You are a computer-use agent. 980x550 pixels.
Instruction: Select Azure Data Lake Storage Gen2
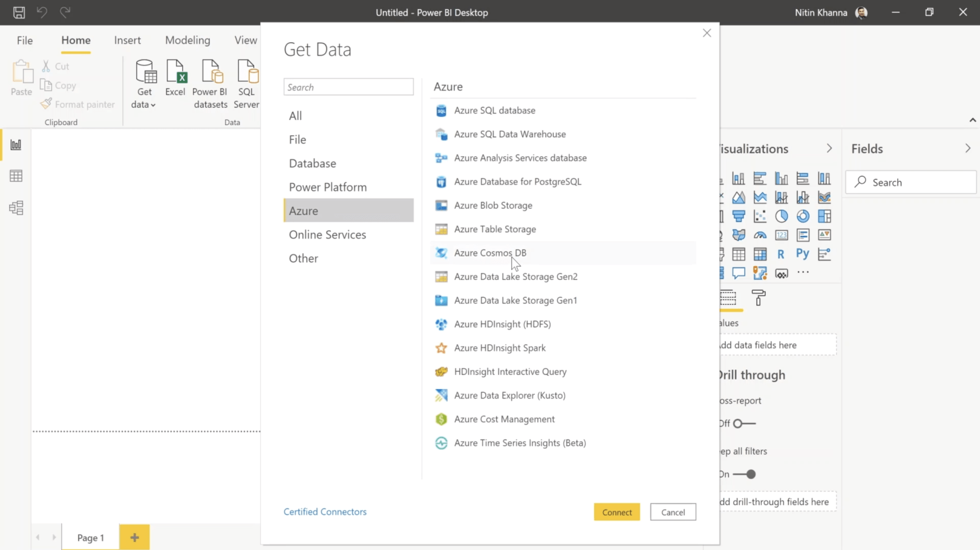[563, 277]
